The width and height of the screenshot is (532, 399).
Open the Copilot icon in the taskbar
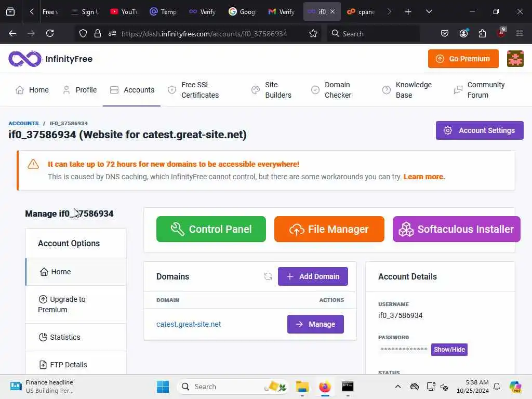pos(515,387)
